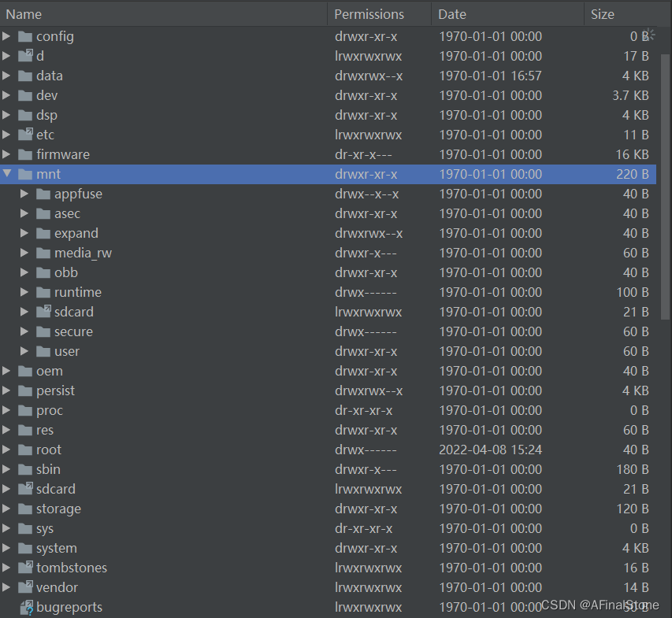
Task: Click the firmware folder icon
Action: tap(25, 154)
